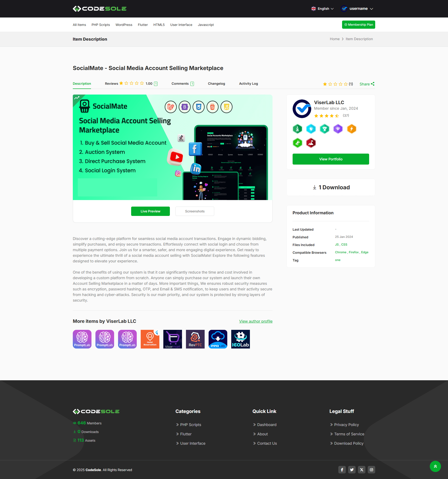The height and width of the screenshot is (479, 448).
Task: Click the Facebook footer icon
Action: [x=342, y=470]
